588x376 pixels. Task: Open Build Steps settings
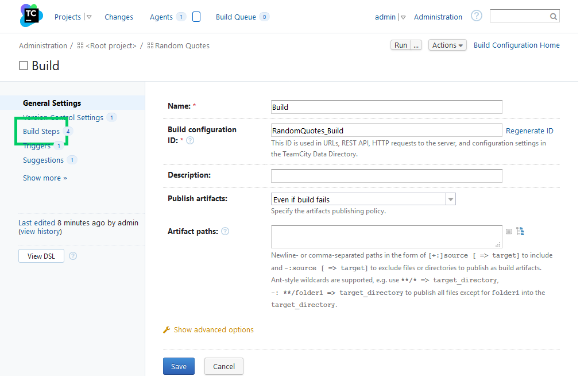41,132
